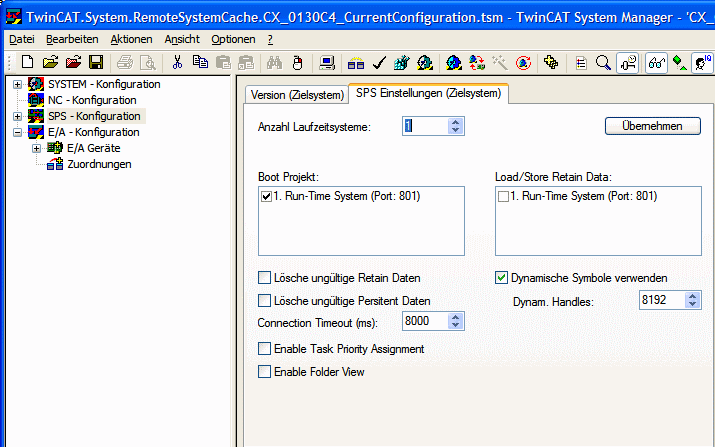Click the Copy icon
This screenshot has width=715, height=447.
pos(200,62)
